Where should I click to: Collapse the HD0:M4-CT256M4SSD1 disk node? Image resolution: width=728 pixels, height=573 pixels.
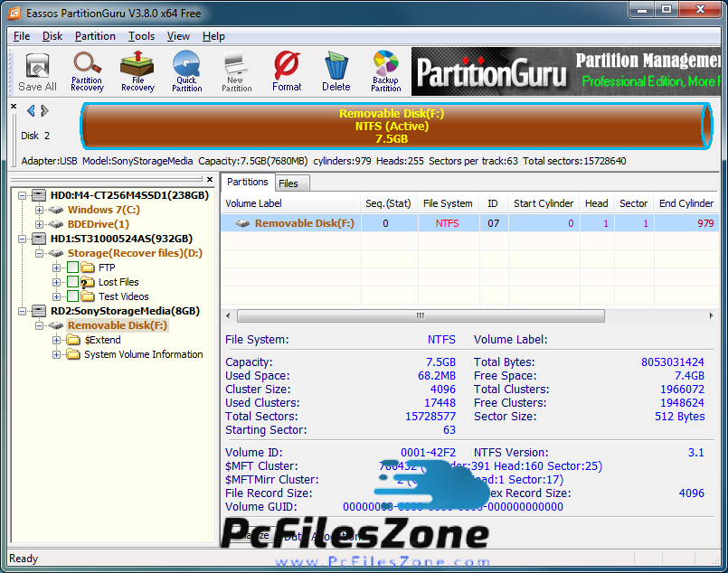(22, 195)
